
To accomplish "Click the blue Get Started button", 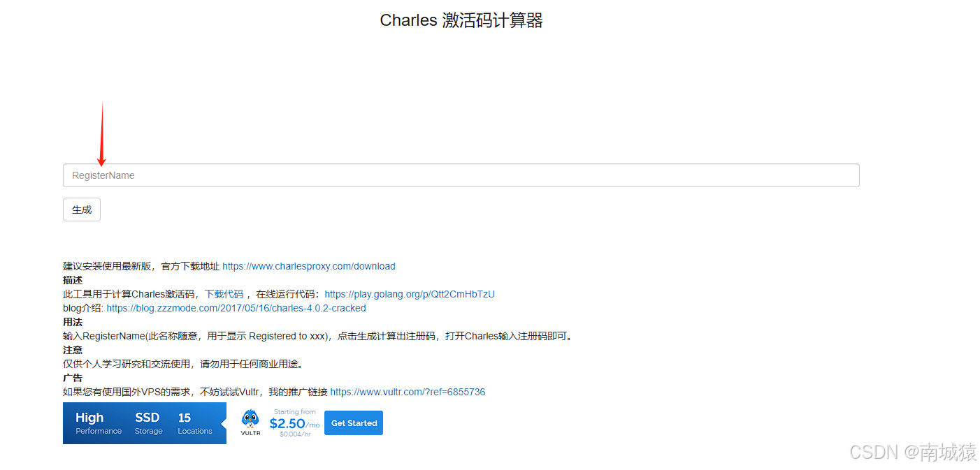I will tap(354, 423).
